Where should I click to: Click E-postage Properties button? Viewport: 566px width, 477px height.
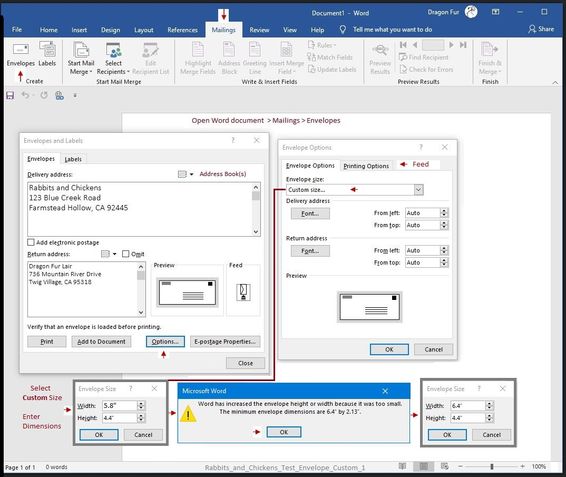225,342
